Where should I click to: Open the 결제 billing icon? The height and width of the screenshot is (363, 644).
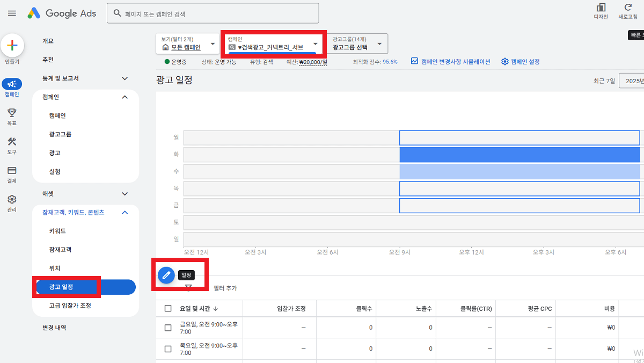point(12,171)
